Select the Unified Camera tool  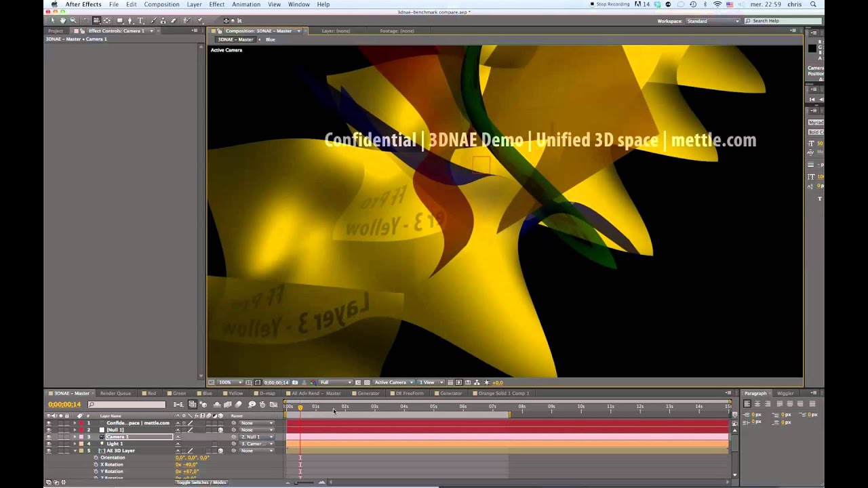[x=96, y=20]
